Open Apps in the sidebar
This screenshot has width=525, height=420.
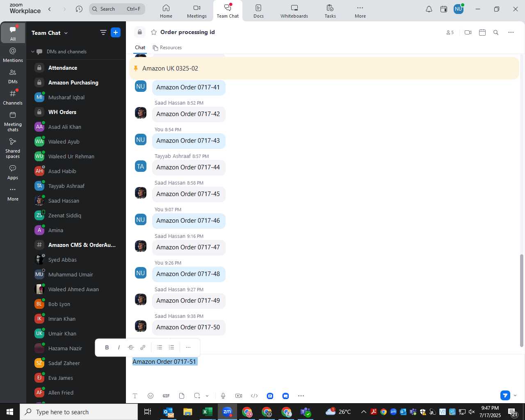pyautogui.click(x=13, y=172)
